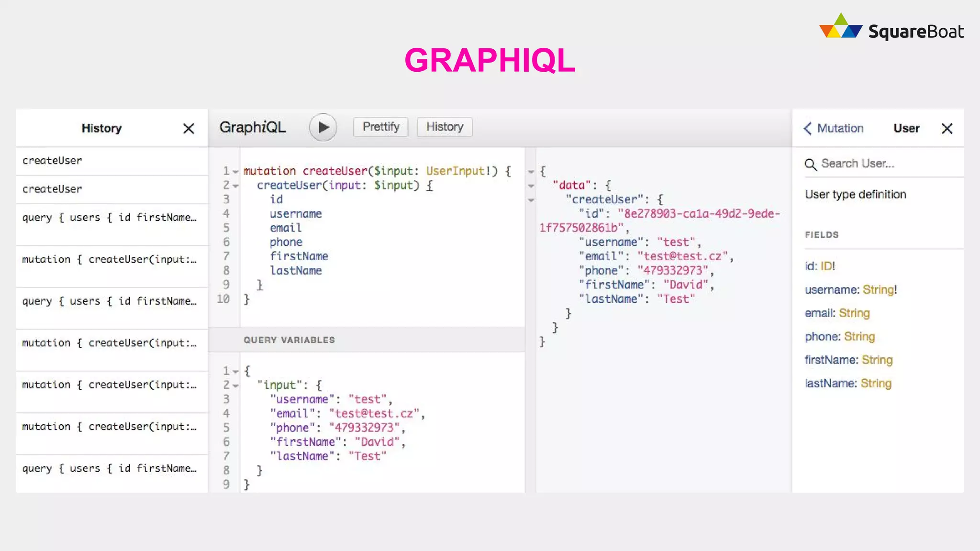The width and height of the screenshot is (980, 551).
Task: Close the History panel with its X
Action: 189,128
